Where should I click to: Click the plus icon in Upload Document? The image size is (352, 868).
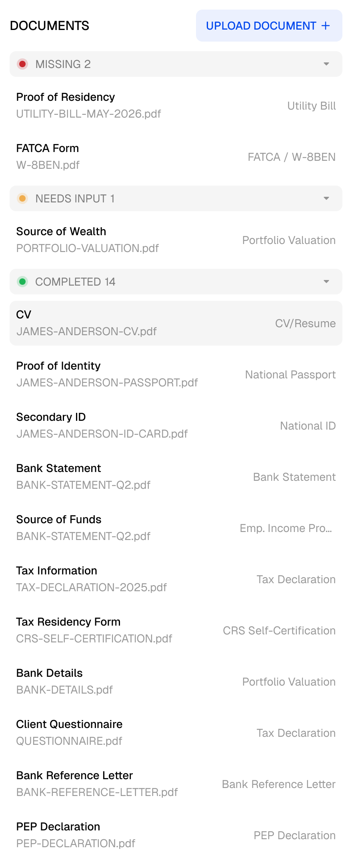point(326,26)
